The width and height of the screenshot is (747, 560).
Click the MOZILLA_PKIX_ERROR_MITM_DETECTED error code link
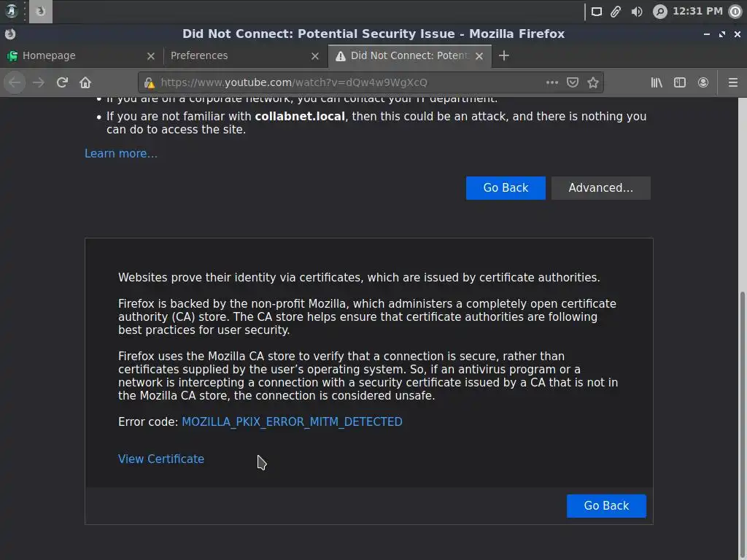tap(292, 422)
